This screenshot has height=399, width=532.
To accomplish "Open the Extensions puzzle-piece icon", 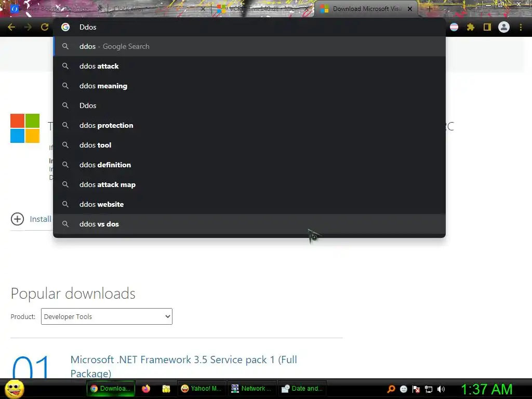I will (x=470, y=27).
